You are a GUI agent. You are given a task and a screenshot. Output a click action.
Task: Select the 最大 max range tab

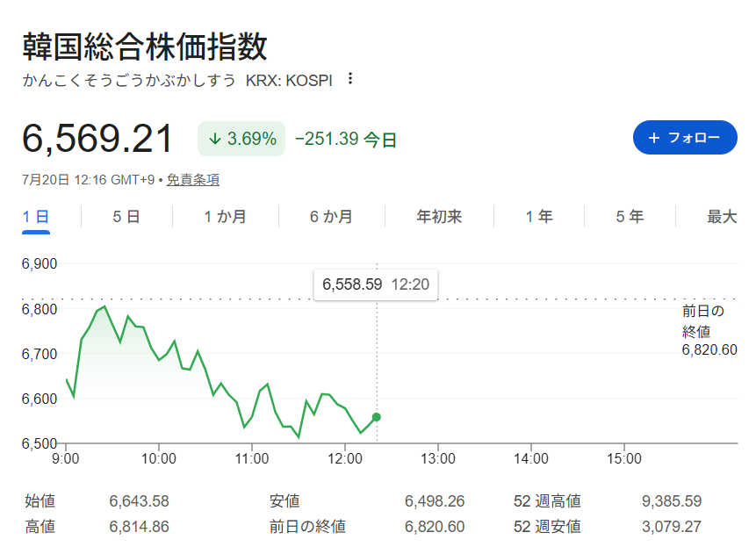pyautogui.click(x=722, y=217)
